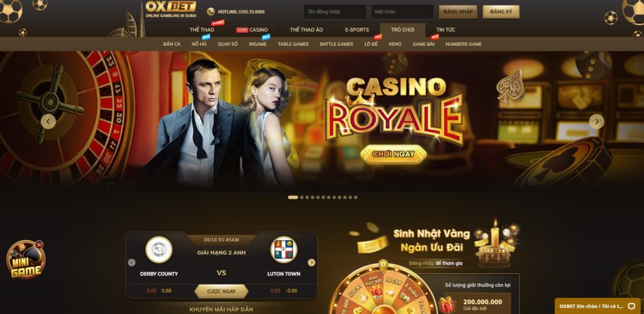Image resolution: width=644 pixels, height=314 pixels.
Task: Select the first banner pagination dot
Action: coord(293,197)
